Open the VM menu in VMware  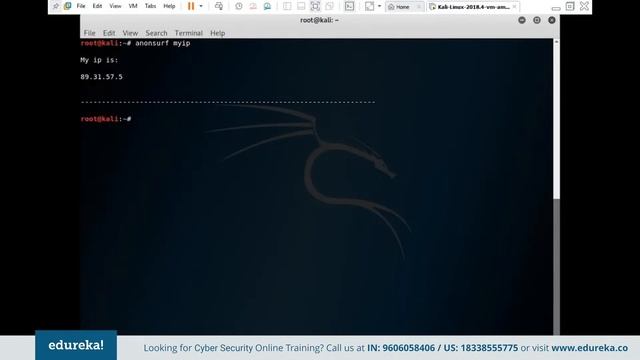point(133,6)
